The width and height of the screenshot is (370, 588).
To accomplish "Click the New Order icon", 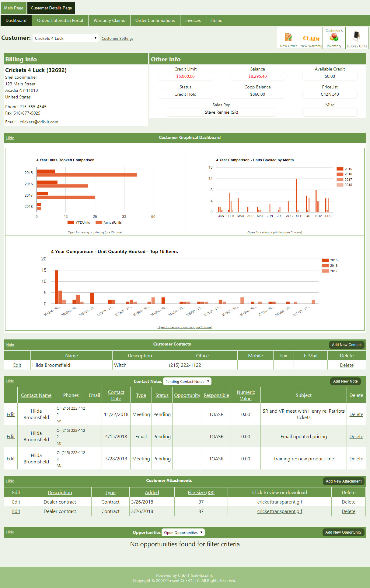I will (x=288, y=38).
